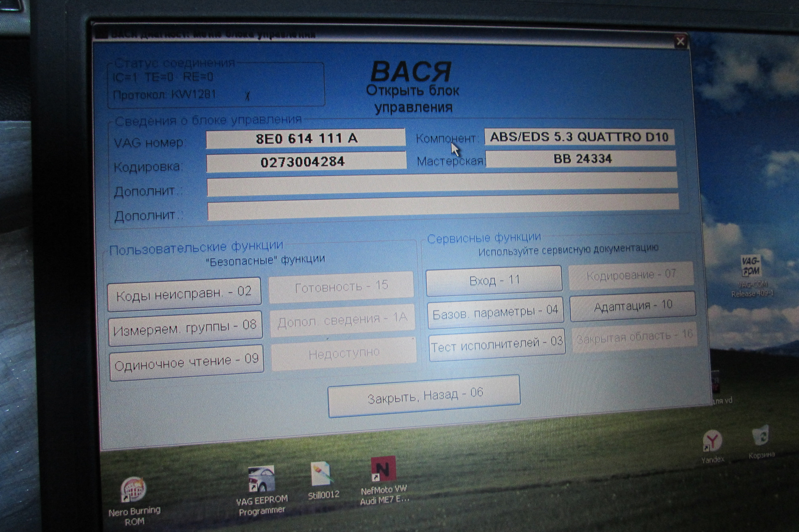Open the VAG EEPROM Programmer shortcut
This screenshot has width=799, height=532.
pyautogui.click(x=261, y=491)
